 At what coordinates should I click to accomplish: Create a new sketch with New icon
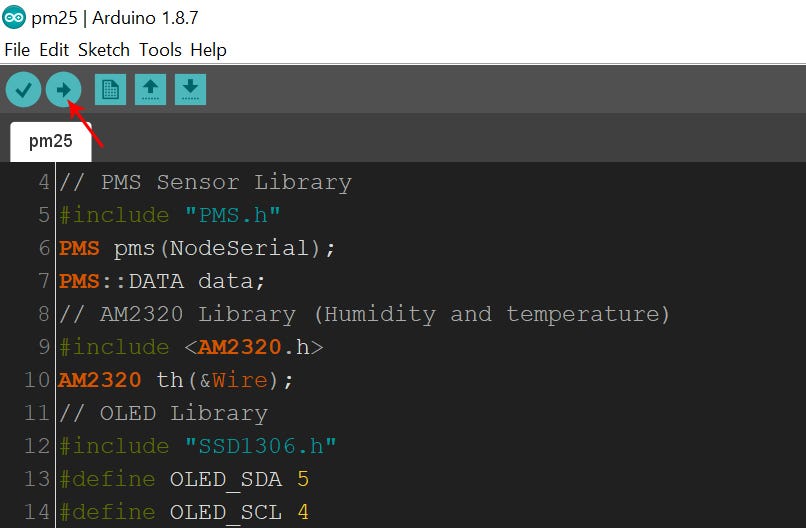[x=111, y=89]
